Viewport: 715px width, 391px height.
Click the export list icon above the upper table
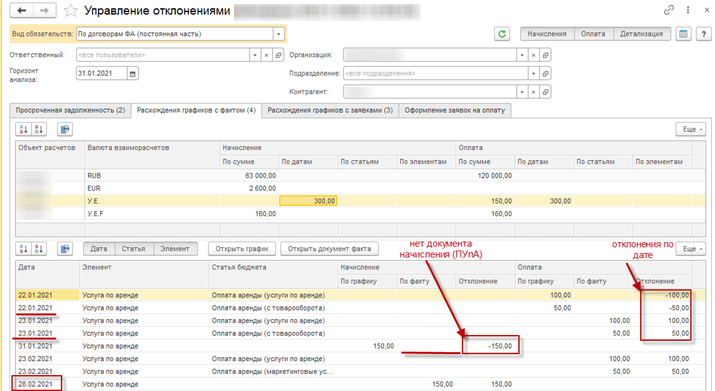click(x=65, y=130)
